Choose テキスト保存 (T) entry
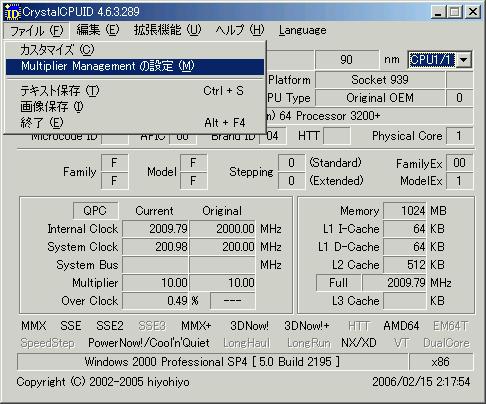 coord(135,91)
